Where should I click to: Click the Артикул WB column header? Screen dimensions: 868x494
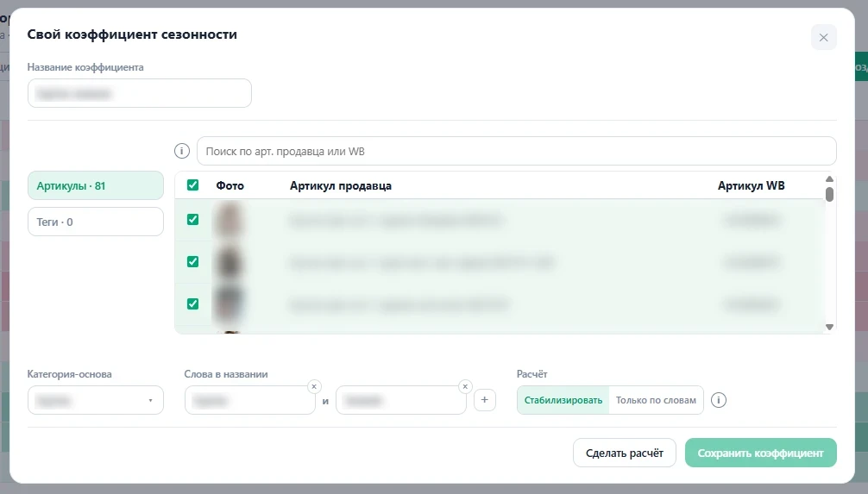pyautogui.click(x=752, y=186)
